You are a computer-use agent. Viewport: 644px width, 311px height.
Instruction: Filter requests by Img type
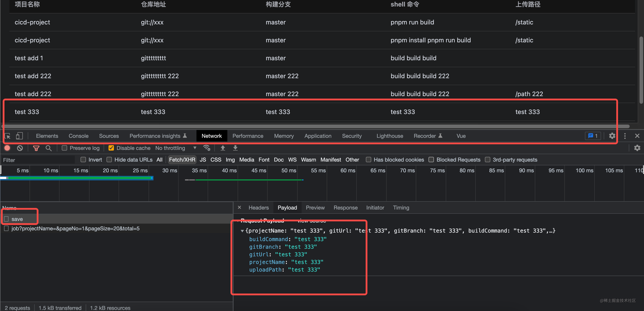coord(230,160)
